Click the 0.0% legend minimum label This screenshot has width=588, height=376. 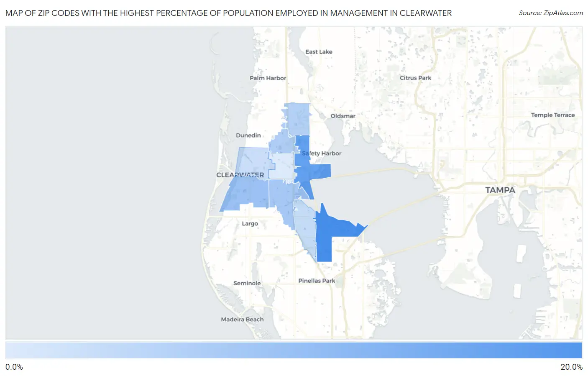[14, 367]
